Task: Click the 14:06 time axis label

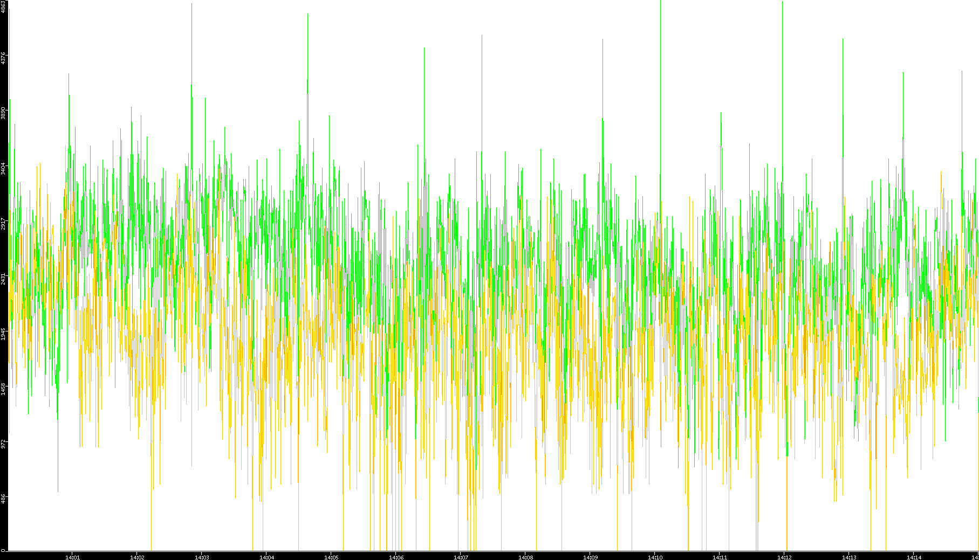Action: (x=396, y=557)
